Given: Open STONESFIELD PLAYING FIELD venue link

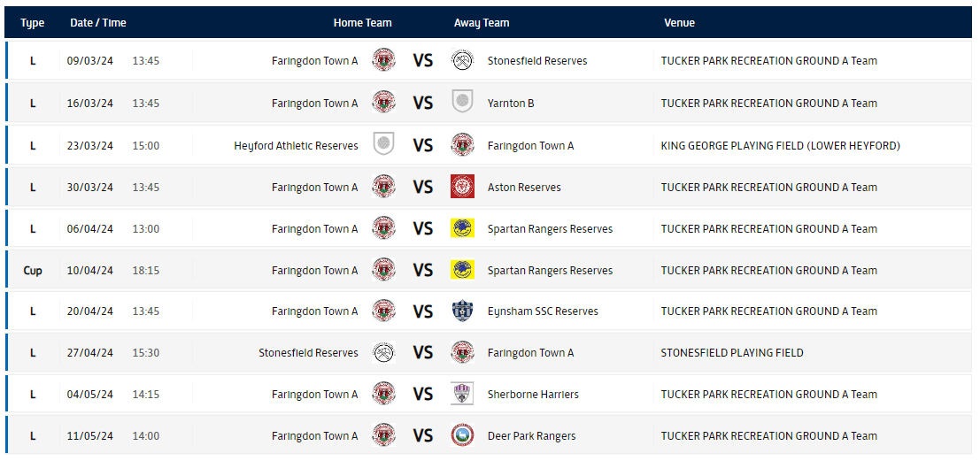Looking at the screenshot, I should pos(732,352).
